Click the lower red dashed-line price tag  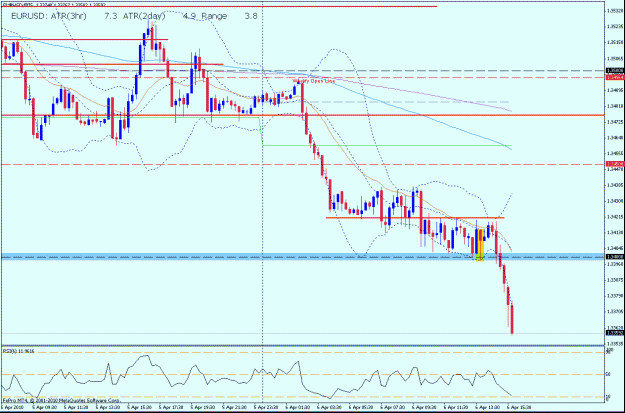click(615, 164)
